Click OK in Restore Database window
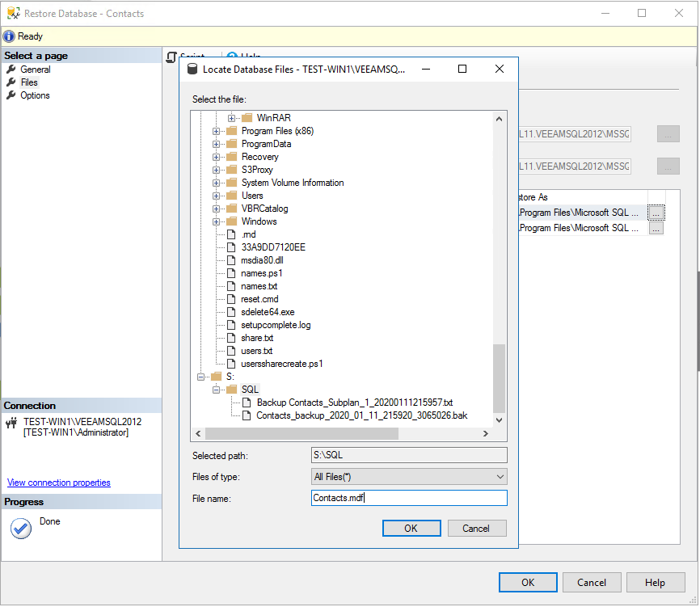The image size is (700, 607). tap(528, 583)
